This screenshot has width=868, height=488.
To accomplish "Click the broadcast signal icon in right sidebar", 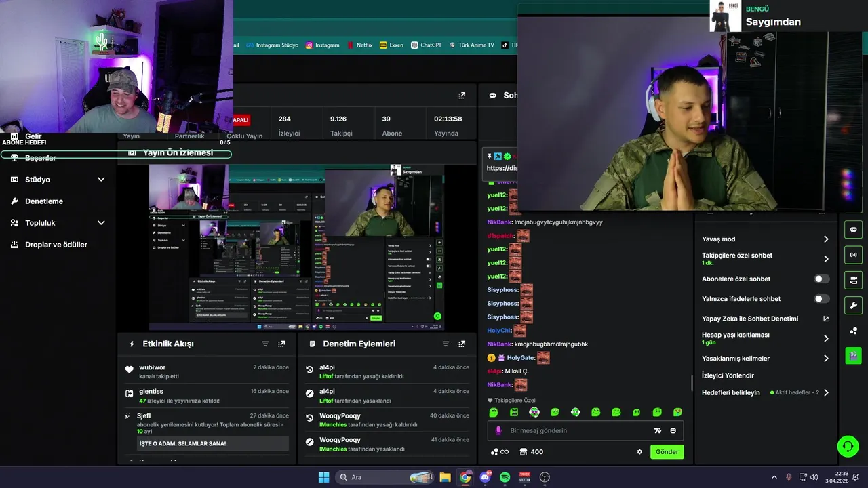I will [853, 255].
